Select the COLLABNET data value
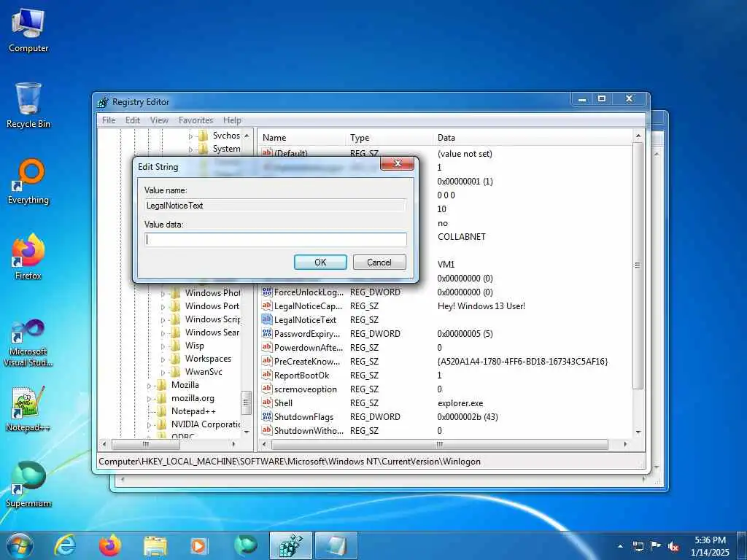This screenshot has width=747, height=560. pos(461,237)
